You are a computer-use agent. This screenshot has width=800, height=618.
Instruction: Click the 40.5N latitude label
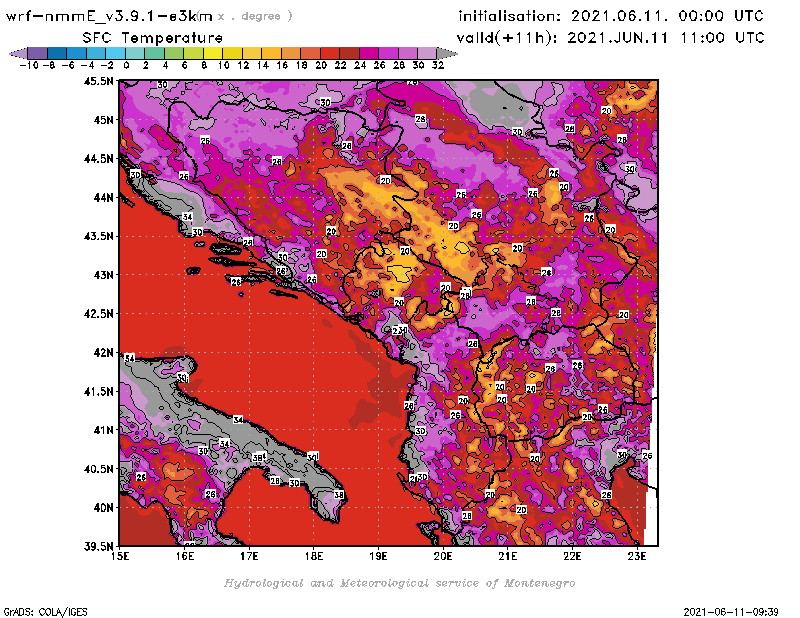click(98, 468)
